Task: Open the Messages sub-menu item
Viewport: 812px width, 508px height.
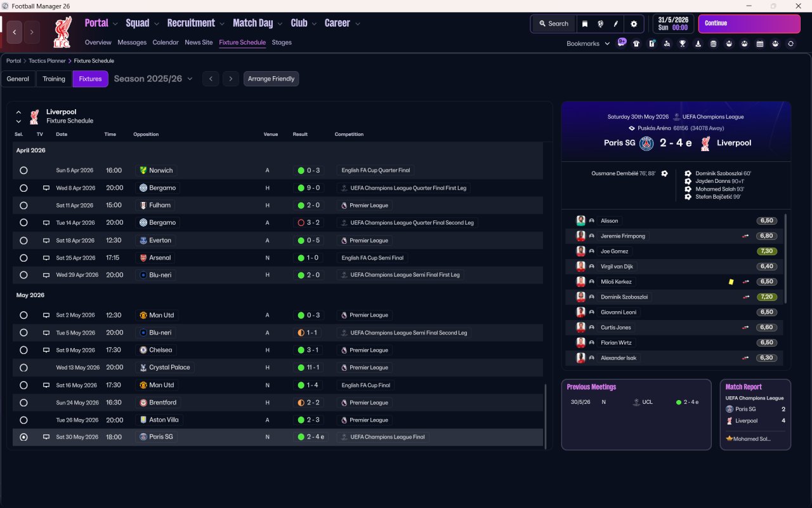Action: 132,43
